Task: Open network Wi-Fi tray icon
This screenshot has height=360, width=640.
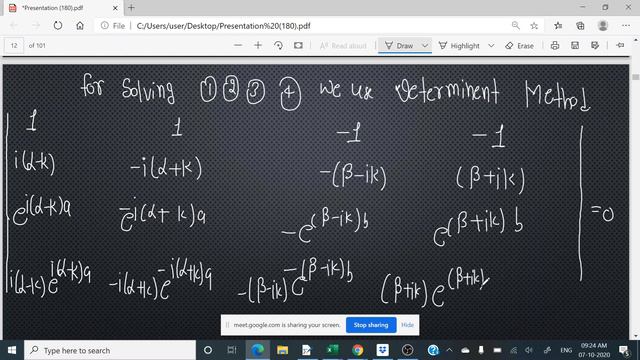Action: point(513,350)
